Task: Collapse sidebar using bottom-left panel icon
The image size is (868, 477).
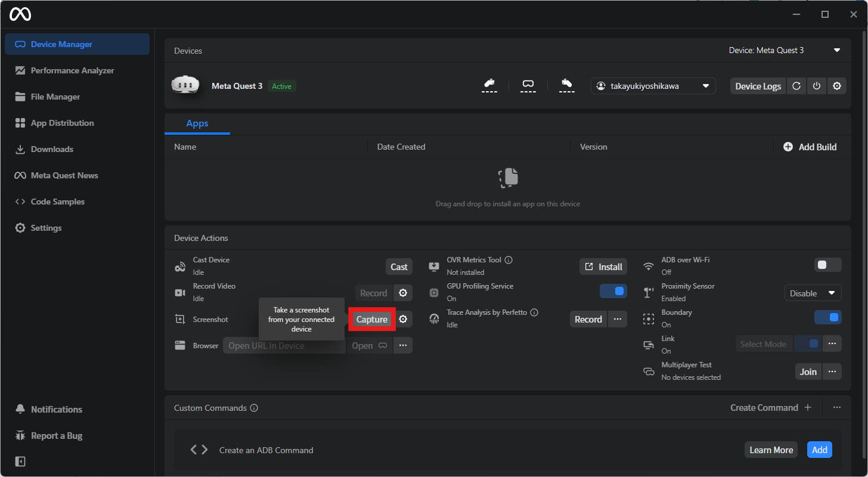Action: (x=20, y=461)
